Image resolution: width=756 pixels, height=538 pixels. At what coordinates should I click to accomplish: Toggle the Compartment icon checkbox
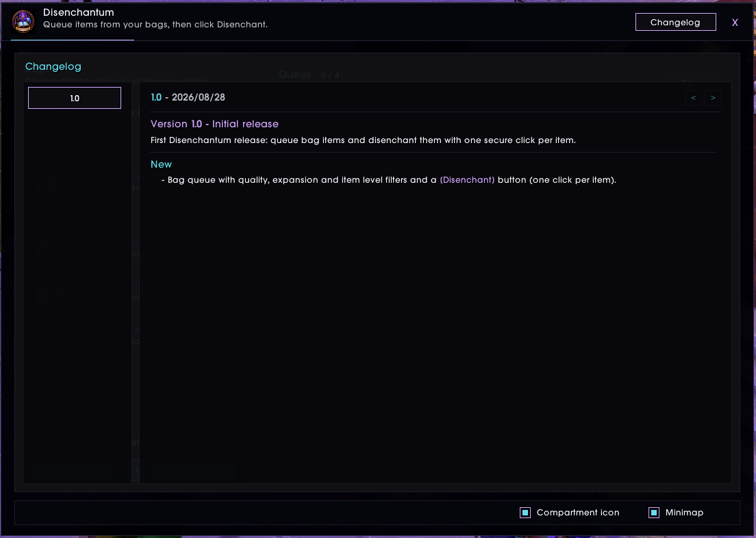525,513
